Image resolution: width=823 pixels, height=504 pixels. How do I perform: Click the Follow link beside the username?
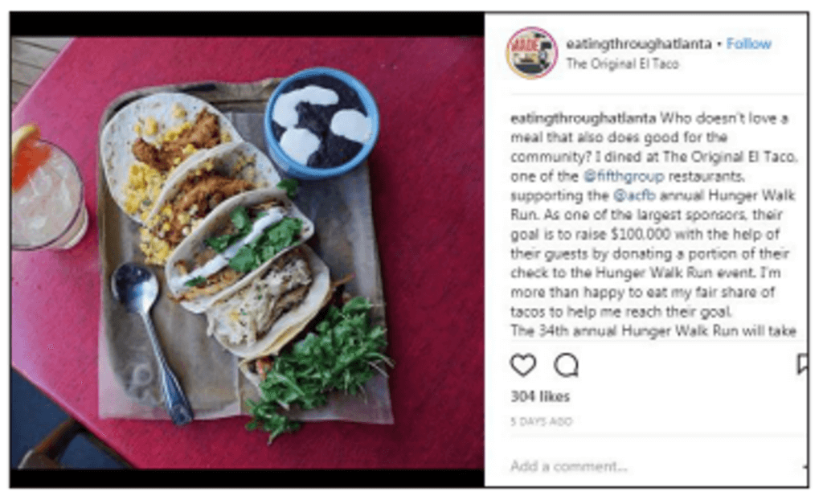pyautogui.click(x=748, y=44)
